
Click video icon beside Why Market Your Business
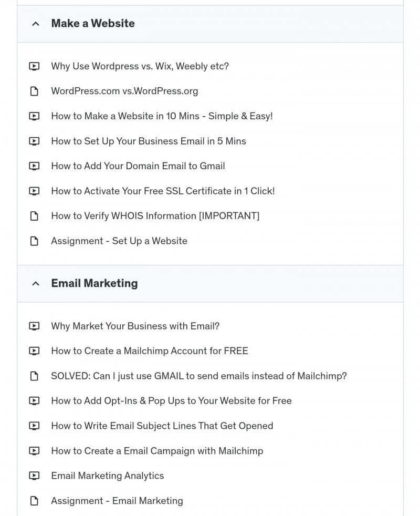click(34, 326)
